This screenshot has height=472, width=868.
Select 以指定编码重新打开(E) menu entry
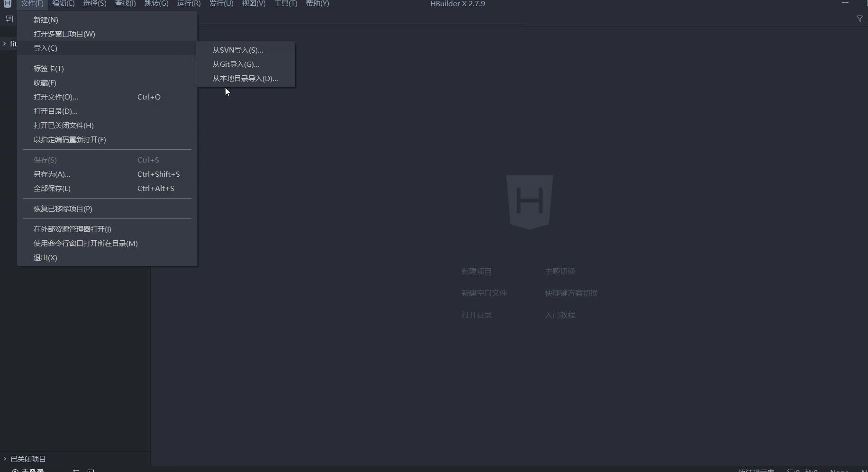click(x=107, y=140)
